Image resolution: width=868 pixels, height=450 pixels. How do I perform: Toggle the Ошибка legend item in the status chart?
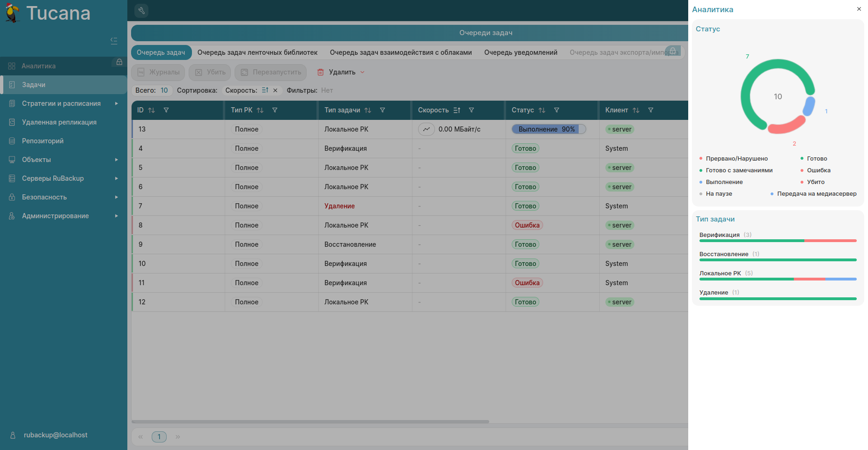pos(818,170)
